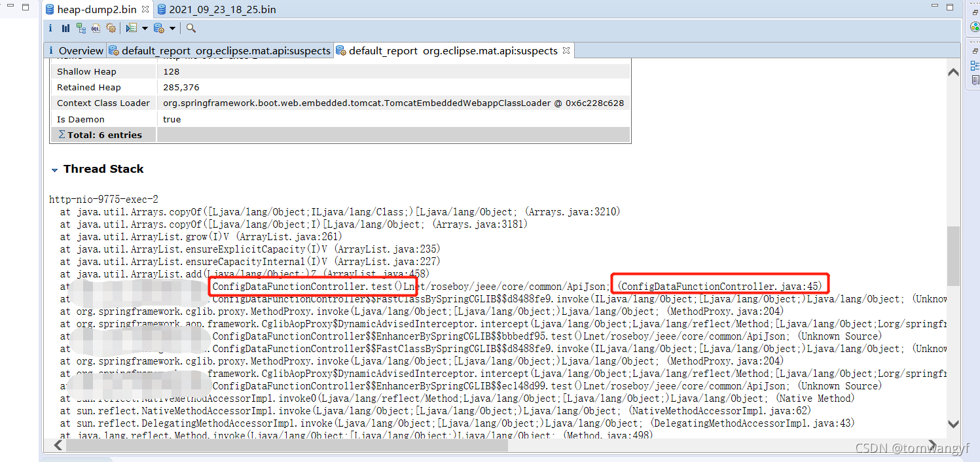Image resolution: width=980 pixels, height=462 pixels.
Task: Switch to the 2021_09_23_18_25.bin tab
Action: [x=209, y=9]
